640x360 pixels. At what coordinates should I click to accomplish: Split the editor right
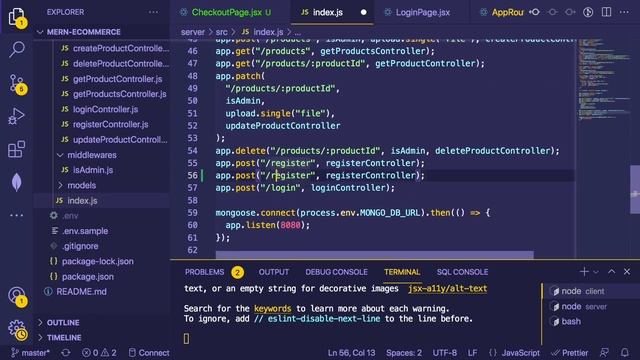click(x=607, y=12)
